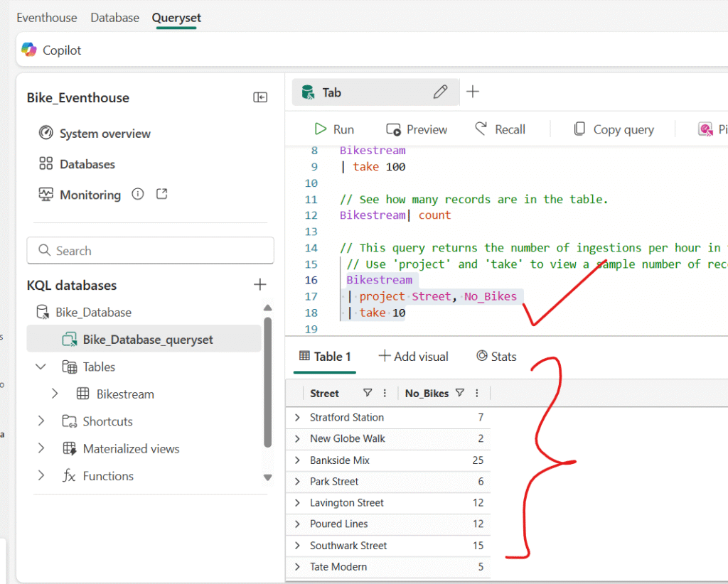The image size is (728, 584).
Task: Expand the Bikestream table node
Action: point(55,394)
